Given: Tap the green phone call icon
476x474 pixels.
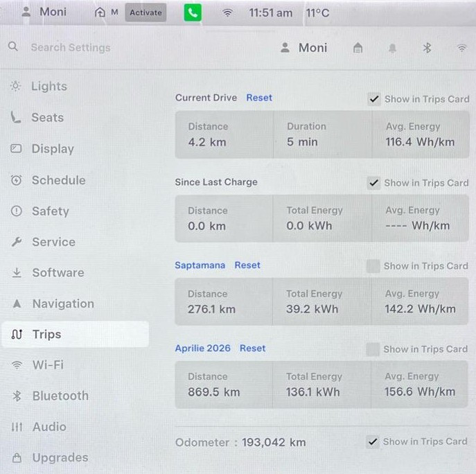Looking at the screenshot, I should [192, 12].
